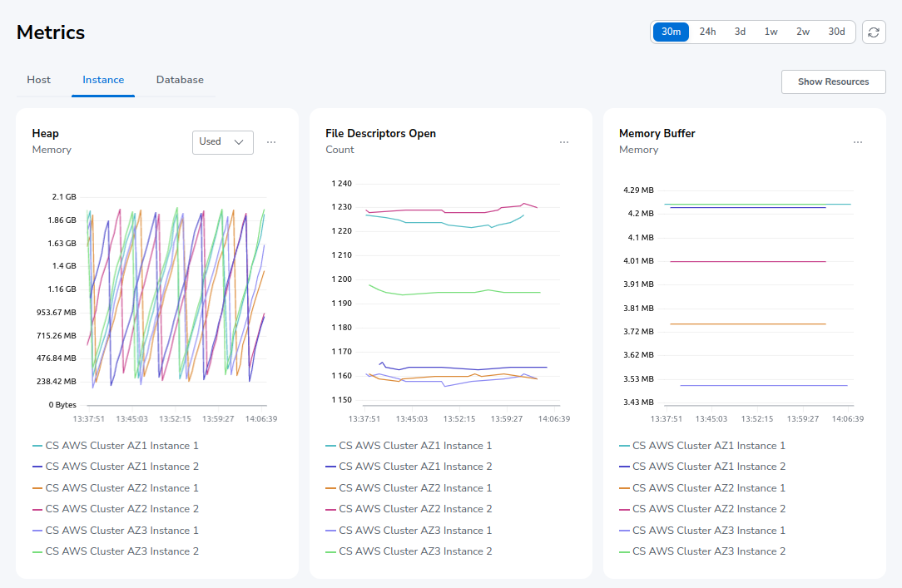Expand the Heap 'Used' dropdown
Viewport: 902px width, 588px height.
[x=222, y=142]
